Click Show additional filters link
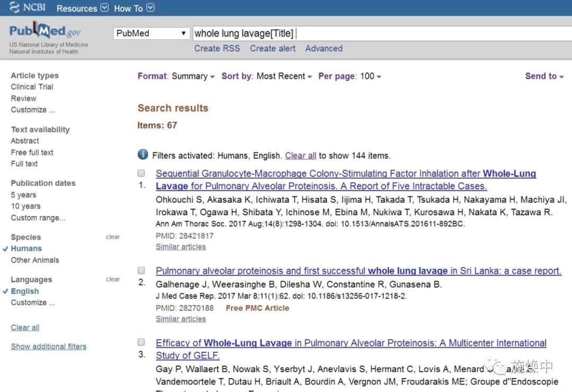Screen dimensions: 572x392 coord(49,347)
